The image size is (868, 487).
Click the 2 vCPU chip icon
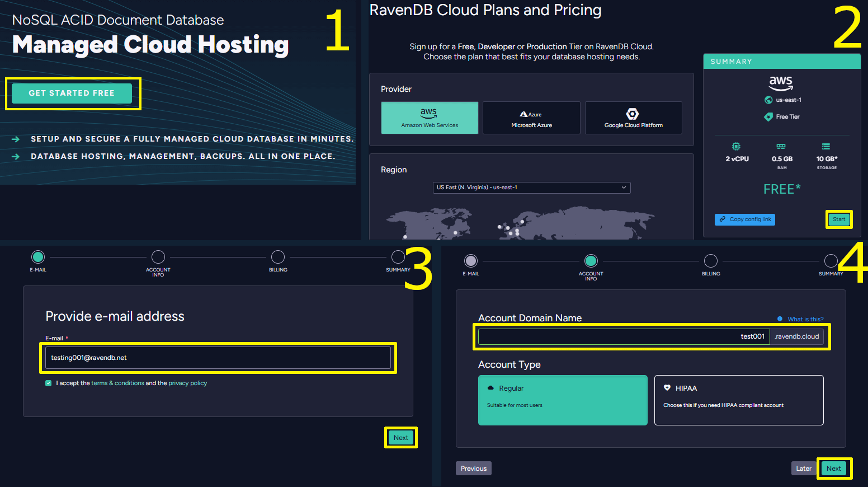(737, 146)
